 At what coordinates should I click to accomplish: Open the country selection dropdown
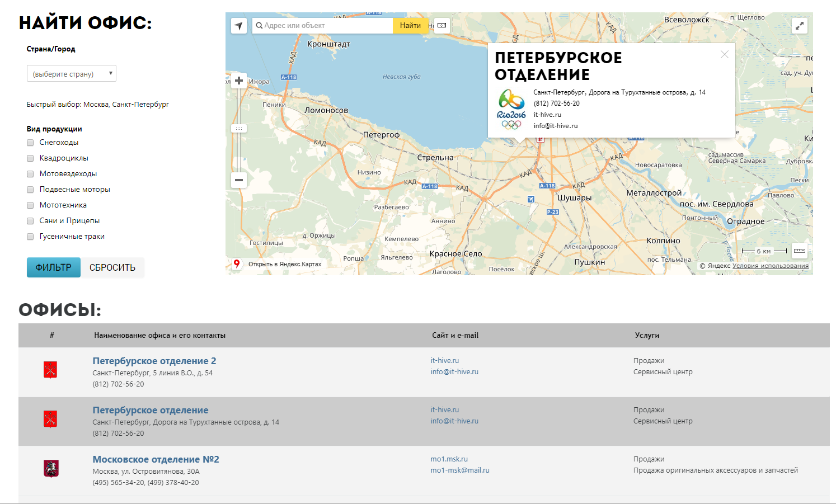(72, 74)
